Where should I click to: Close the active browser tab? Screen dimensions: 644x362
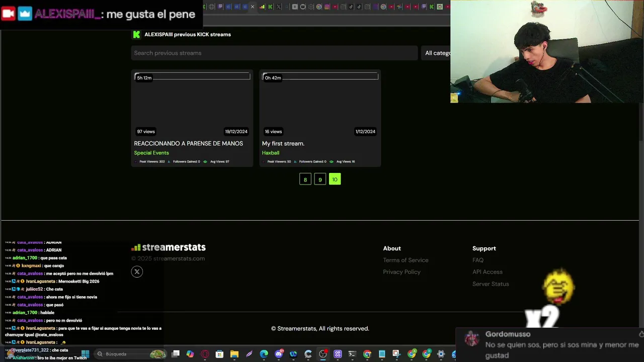point(253,7)
